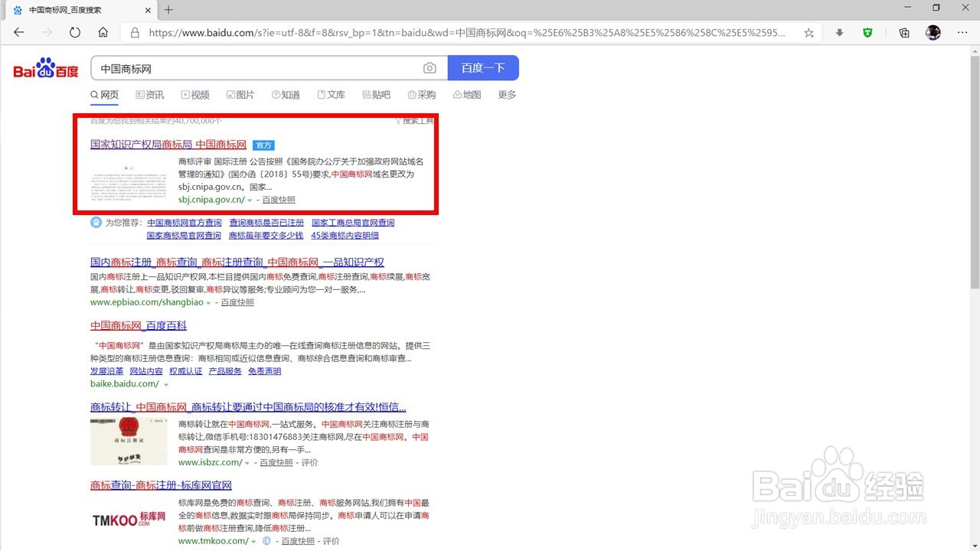The height and width of the screenshot is (551, 980).
Task: Expand the arrow beside www.epbiao.com/shangbiao
Action: click(208, 303)
